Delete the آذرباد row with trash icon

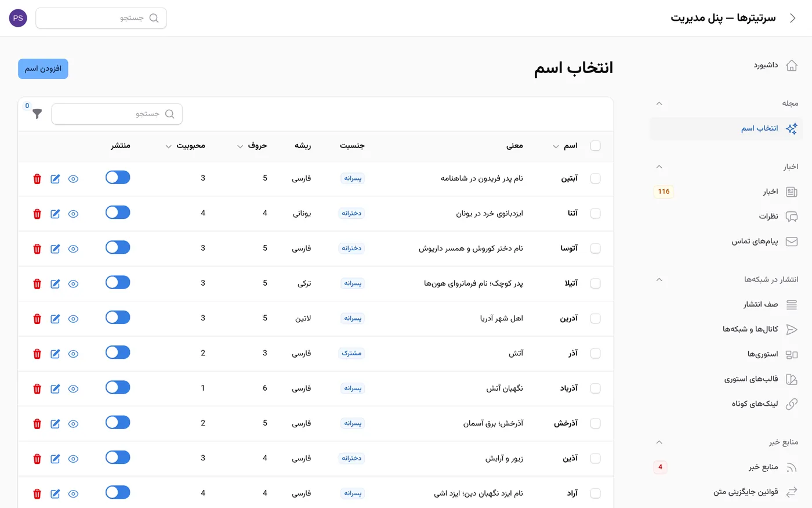[x=37, y=389]
